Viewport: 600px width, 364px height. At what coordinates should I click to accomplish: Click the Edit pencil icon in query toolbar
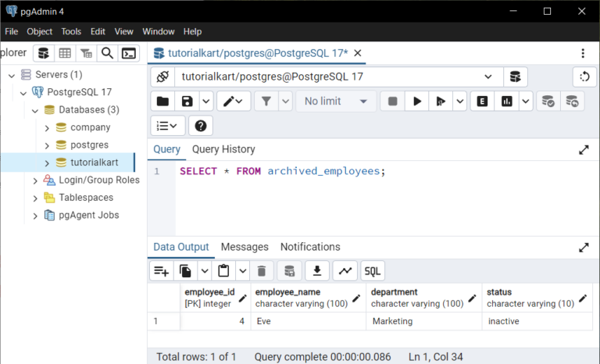tap(234, 102)
